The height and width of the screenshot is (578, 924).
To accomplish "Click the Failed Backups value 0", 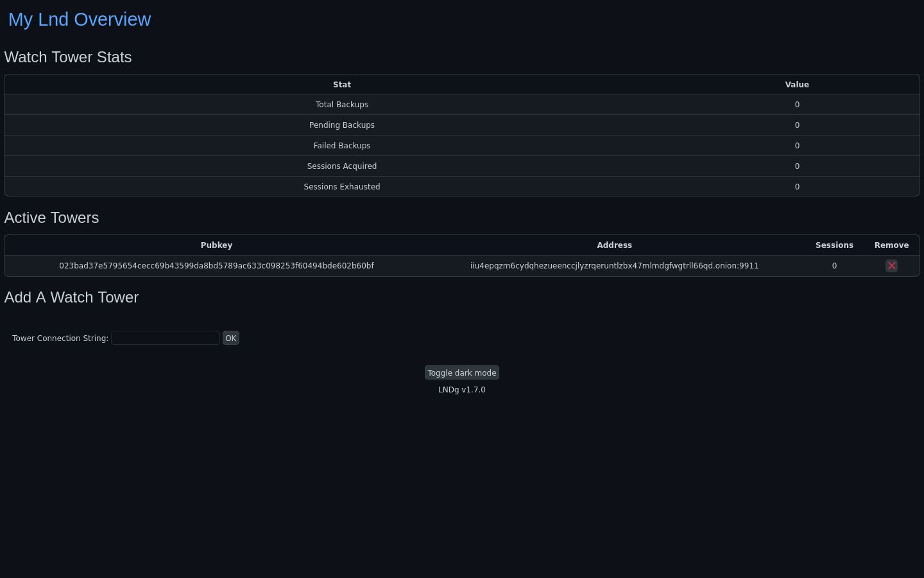I will 797,146.
